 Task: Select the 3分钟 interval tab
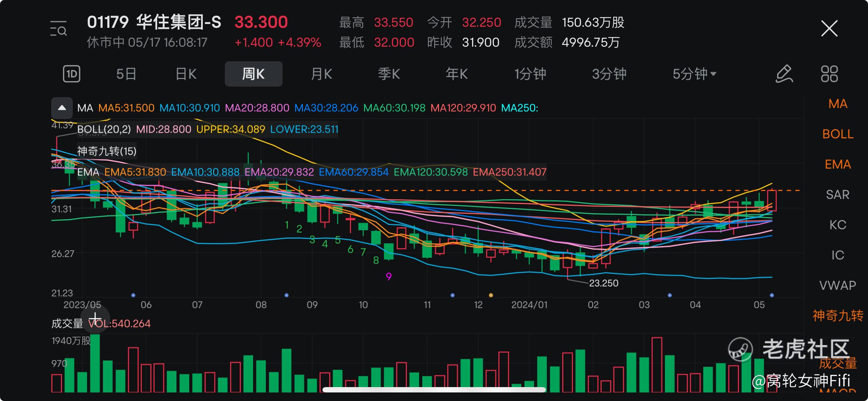point(609,74)
